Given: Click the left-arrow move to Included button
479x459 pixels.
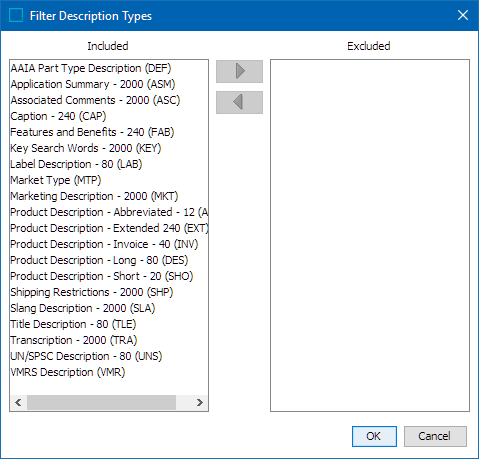Looking at the screenshot, I should 239,102.
